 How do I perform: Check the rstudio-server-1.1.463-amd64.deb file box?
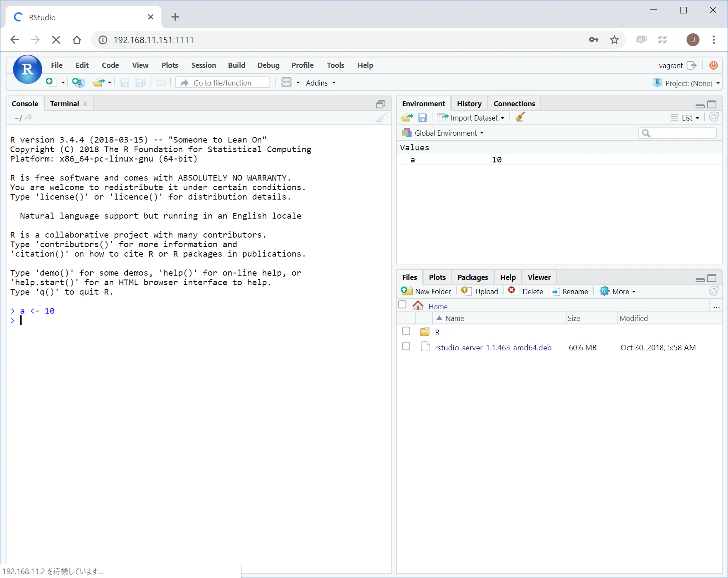[x=406, y=346]
